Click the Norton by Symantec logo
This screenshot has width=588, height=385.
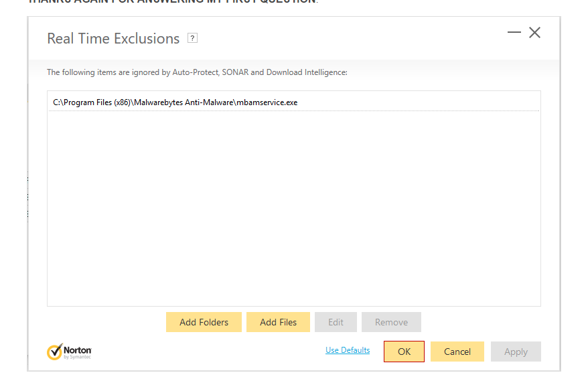coord(69,352)
